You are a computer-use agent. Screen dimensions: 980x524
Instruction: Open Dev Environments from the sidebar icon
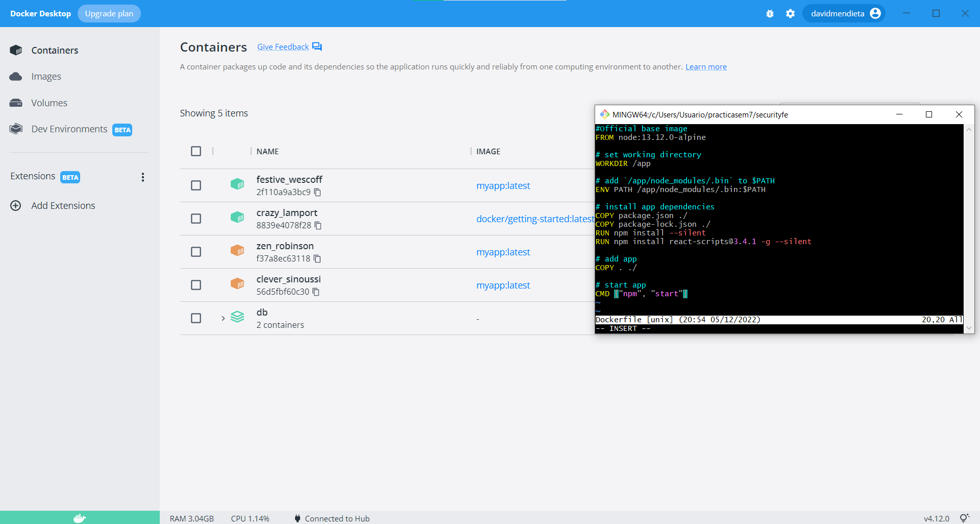coord(16,129)
